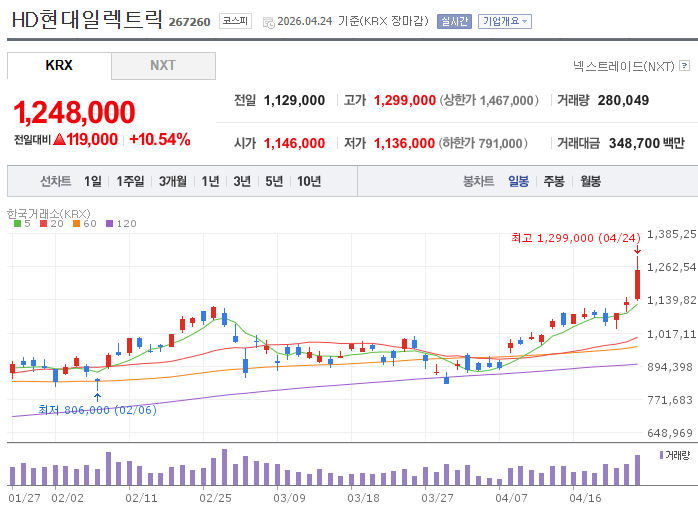This screenshot has height=510, width=698.
Task: Switch to the NXT tab
Action: [163, 65]
